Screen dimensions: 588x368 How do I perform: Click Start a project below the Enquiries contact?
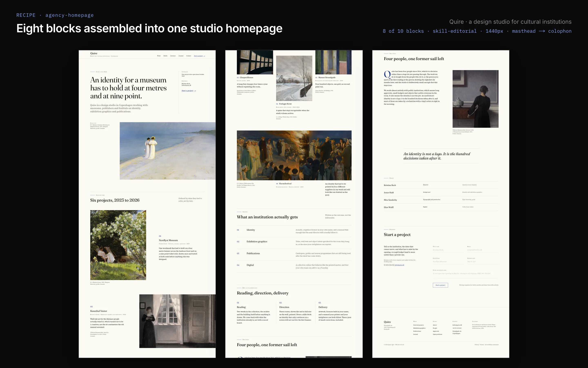(189, 91)
